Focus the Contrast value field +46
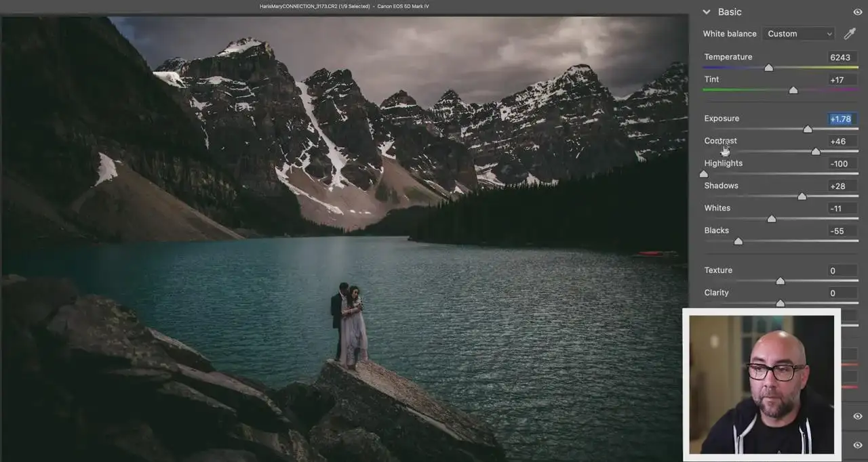868x462 pixels. tap(843, 142)
